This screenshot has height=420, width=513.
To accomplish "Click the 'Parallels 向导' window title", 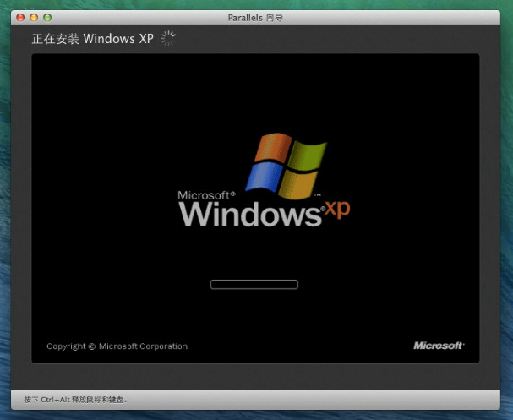I will (256, 17).
